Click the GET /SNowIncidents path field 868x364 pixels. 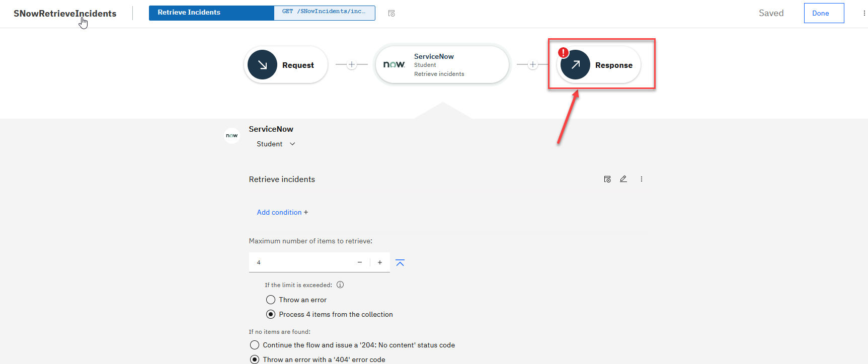click(x=325, y=13)
